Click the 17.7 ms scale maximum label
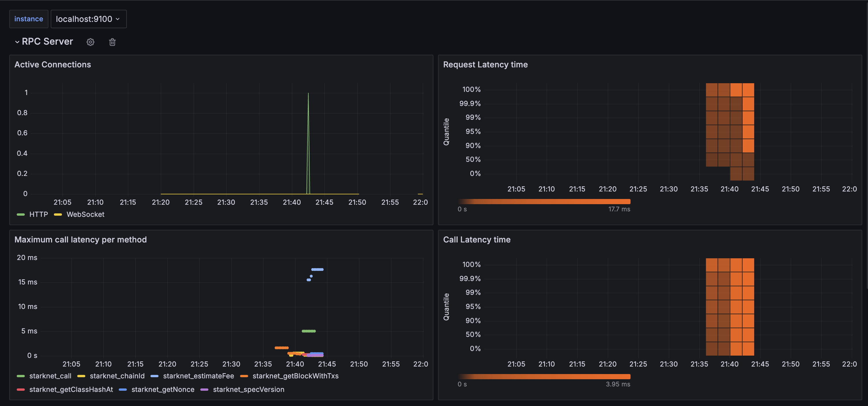Viewport: 868px width, 406px height. [619, 209]
